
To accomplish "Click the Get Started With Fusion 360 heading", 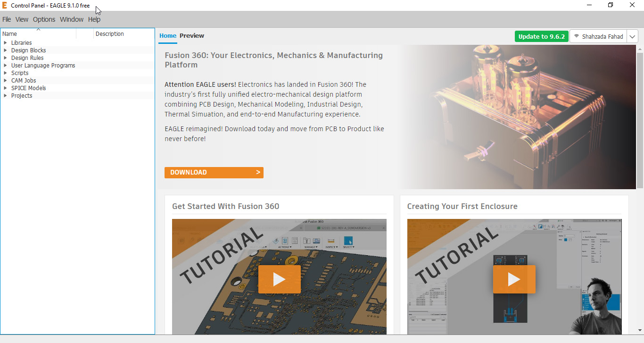I will (226, 206).
